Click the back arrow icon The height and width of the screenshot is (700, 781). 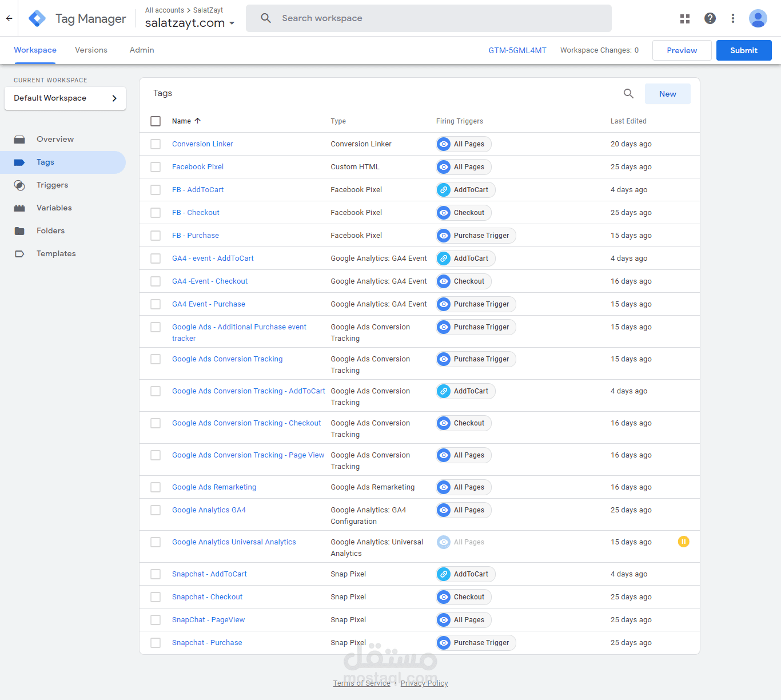tap(9, 18)
